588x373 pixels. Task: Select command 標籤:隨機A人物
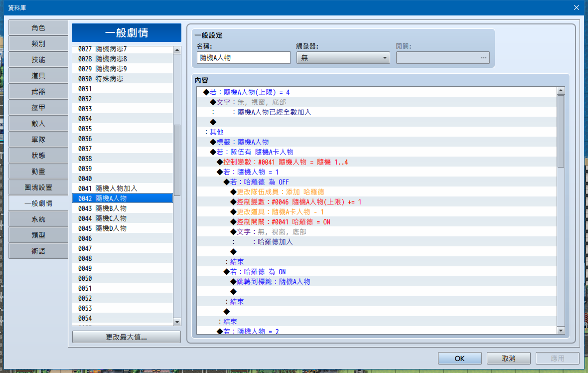(377, 142)
